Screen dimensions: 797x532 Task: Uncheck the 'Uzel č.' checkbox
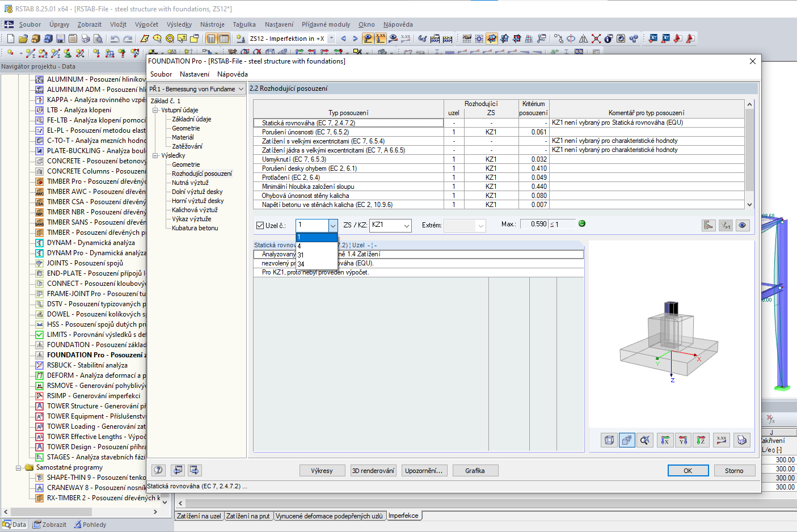[x=260, y=226]
